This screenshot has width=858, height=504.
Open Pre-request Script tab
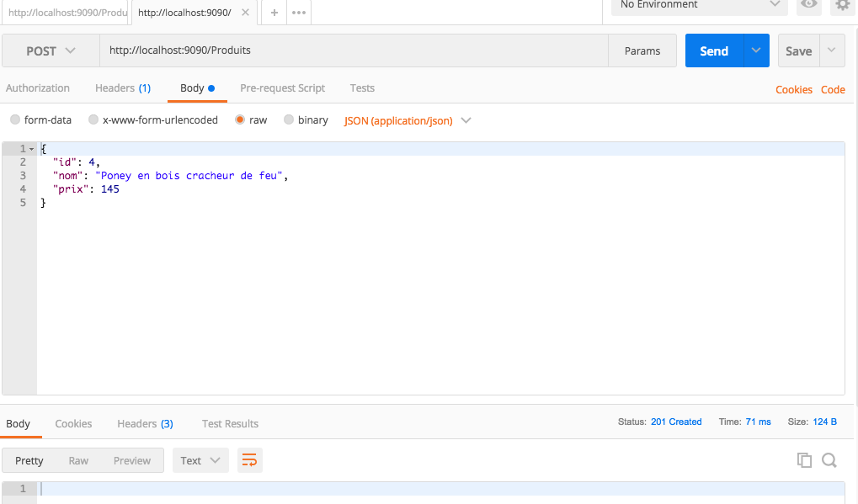[282, 88]
